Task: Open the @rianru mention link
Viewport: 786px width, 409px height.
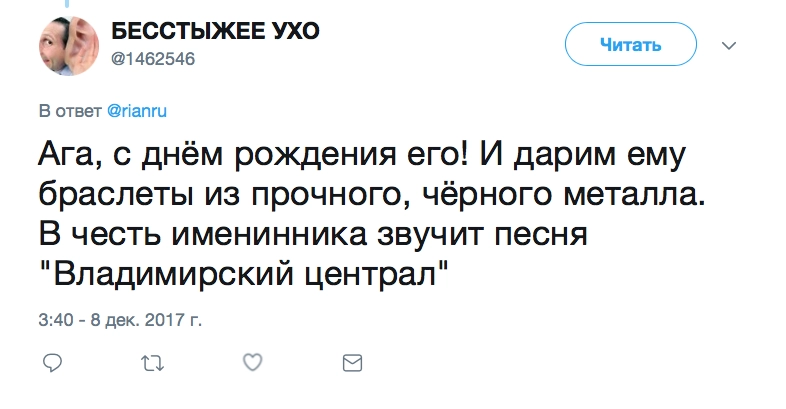Action: tap(133, 110)
